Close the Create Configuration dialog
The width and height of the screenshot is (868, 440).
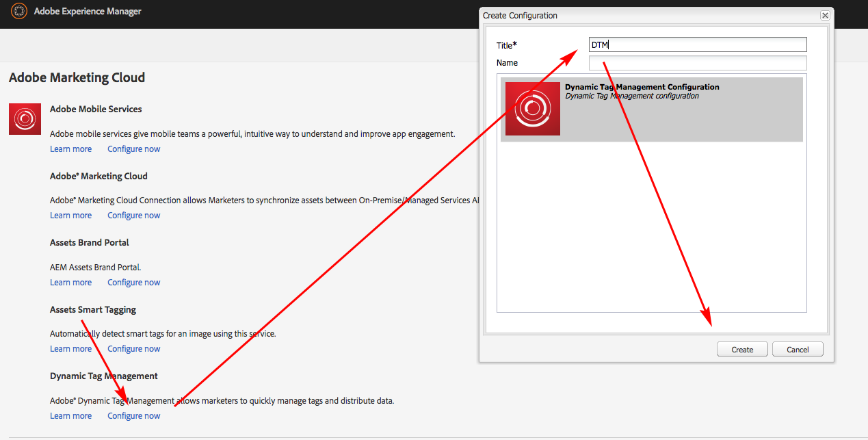825,15
